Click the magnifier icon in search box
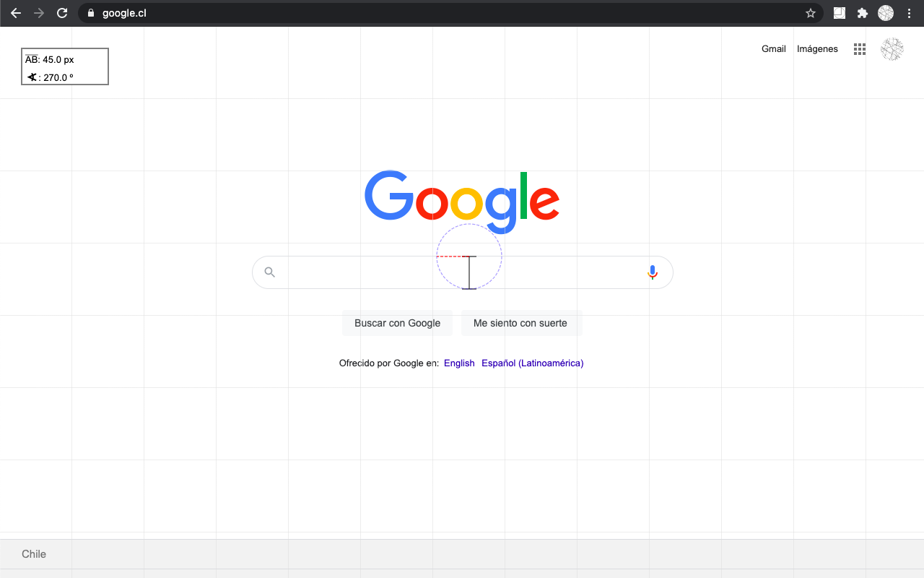Viewport: 924px width, 578px height. coord(270,272)
